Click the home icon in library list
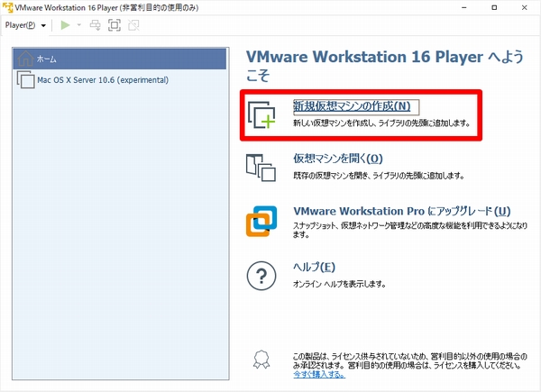The height and width of the screenshot is (392, 541). click(x=25, y=59)
